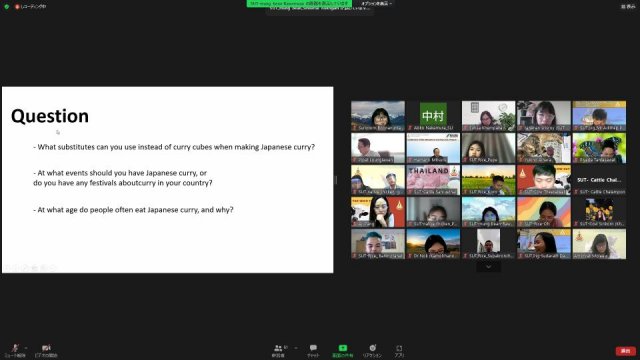Select the SUT- Cattle Chal... participant tile

tap(599, 180)
